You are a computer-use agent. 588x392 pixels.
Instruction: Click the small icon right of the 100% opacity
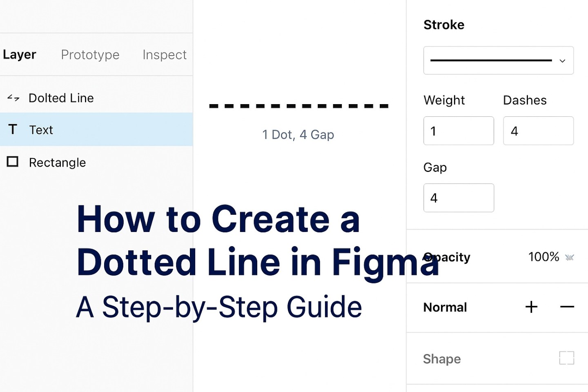[x=570, y=257]
